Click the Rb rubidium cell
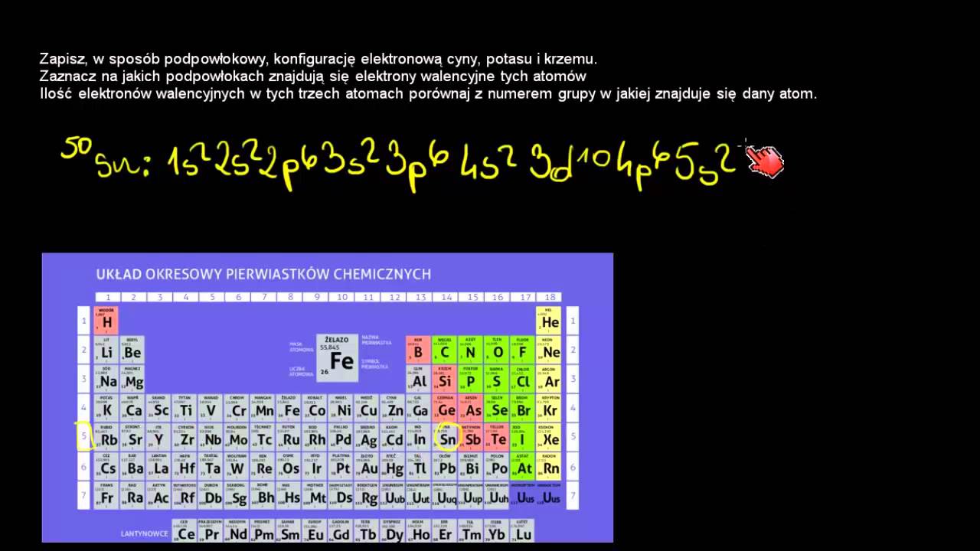980x551 pixels. click(106, 437)
